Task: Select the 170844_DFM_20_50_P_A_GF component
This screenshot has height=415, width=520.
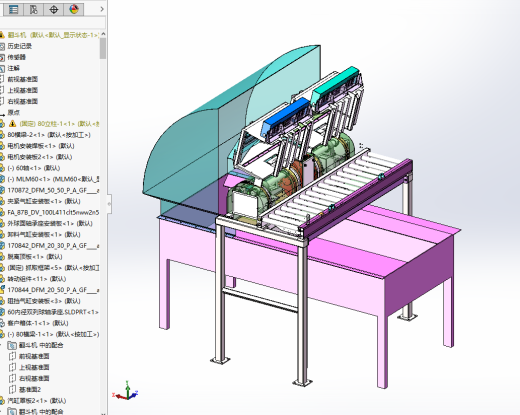Action: (53, 290)
